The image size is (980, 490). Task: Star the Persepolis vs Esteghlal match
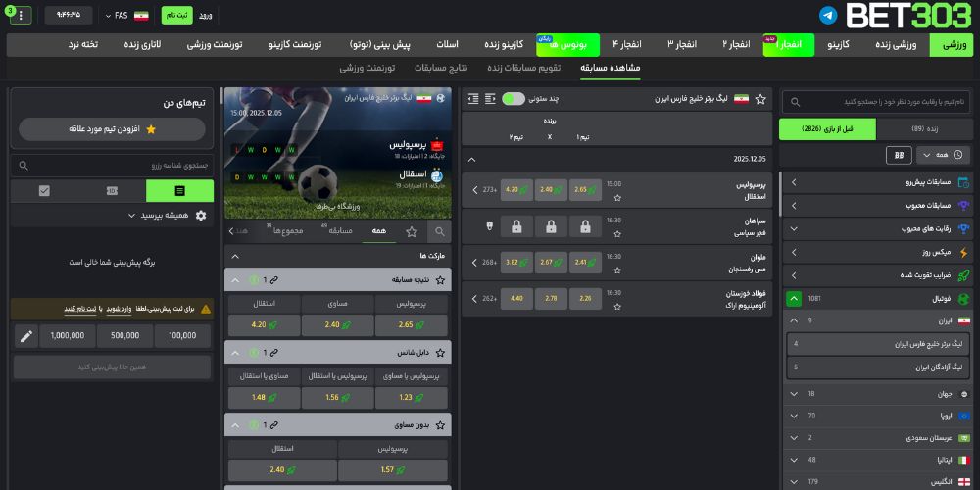click(x=615, y=197)
